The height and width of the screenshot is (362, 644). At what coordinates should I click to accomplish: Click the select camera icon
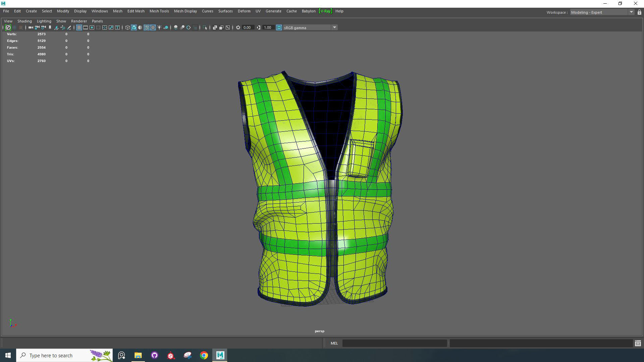click(31, 27)
